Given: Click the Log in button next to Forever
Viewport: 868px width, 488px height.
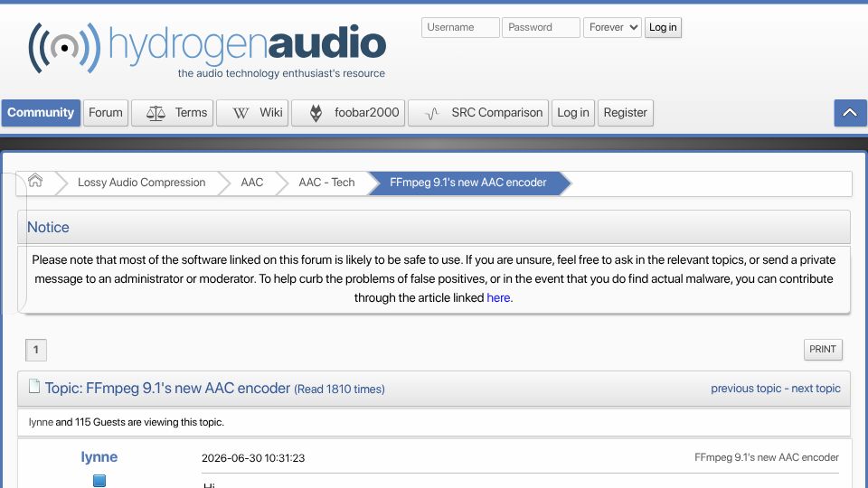Looking at the screenshot, I should tap(663, 28).
